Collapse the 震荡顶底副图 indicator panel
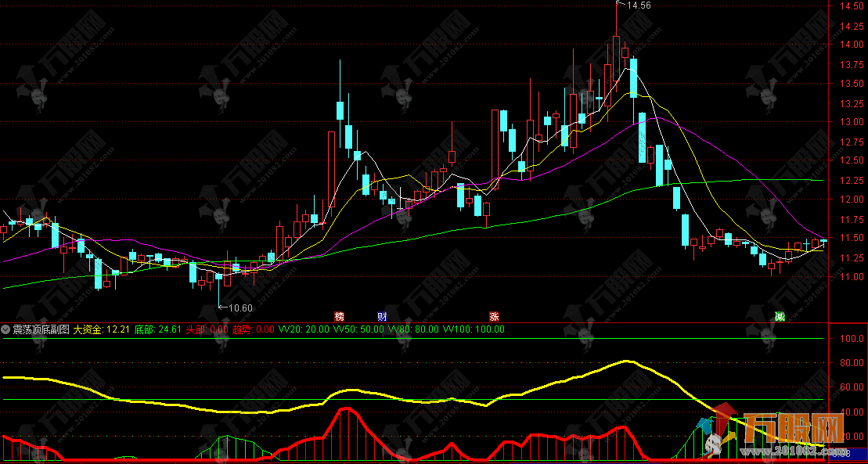The height and width of the screenshot is (464, 868). point(6,329)
